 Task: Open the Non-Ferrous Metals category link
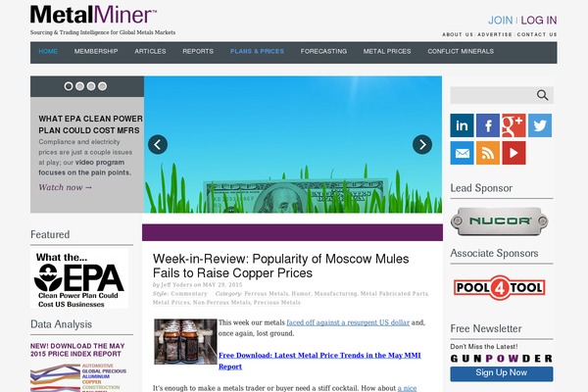point(221,303)
